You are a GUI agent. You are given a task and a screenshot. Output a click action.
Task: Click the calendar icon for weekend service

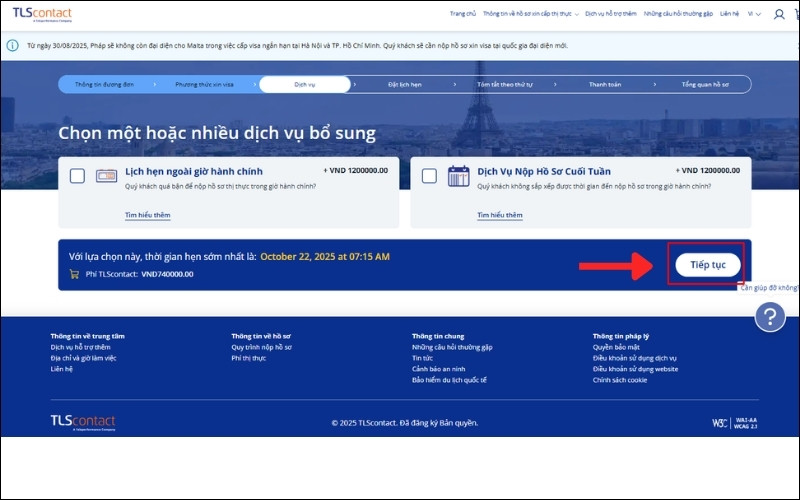(459, 176)
